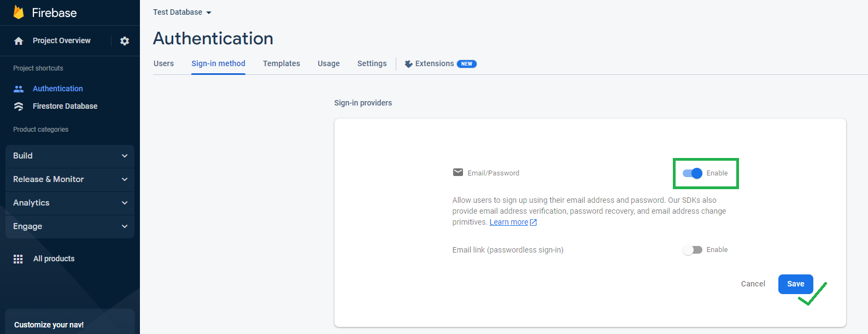Open the Learn more link

tap(509, 222)
